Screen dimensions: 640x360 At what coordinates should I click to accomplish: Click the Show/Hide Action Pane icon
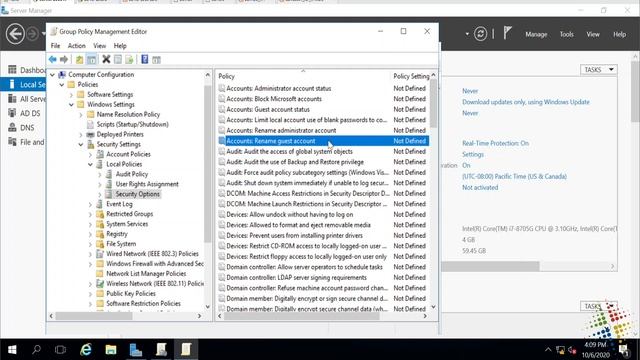pyautogui.click(x=156, y=60)
